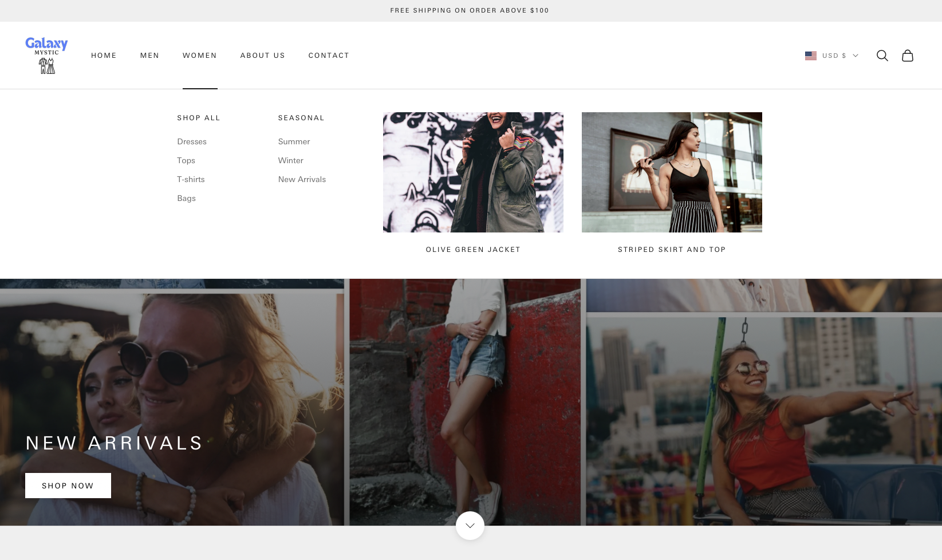Click the Shop Now button

(x=68, y=486)
